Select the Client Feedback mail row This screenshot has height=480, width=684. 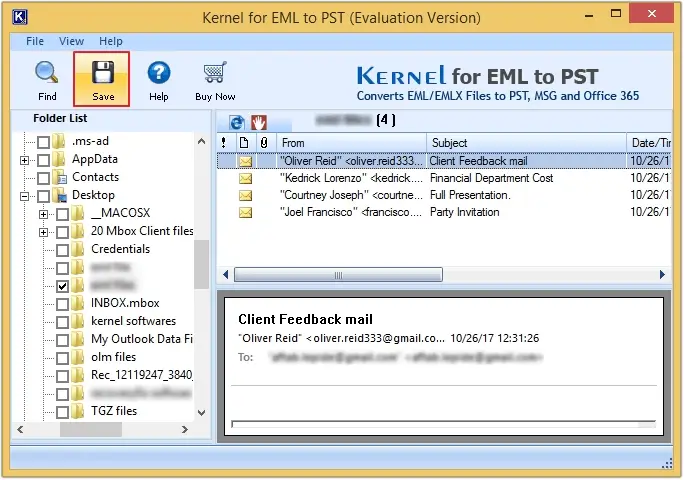(444, 161)
